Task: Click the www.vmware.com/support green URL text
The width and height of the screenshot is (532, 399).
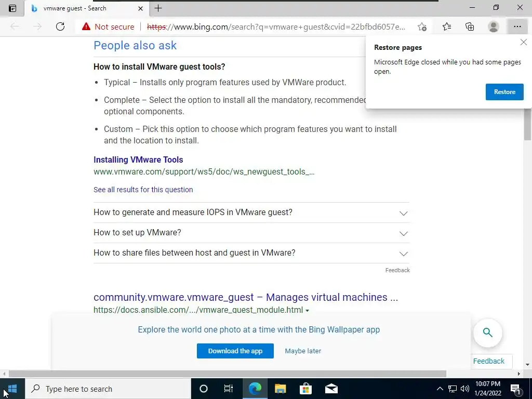Action: pyautogui.click(x=204, y=171)
